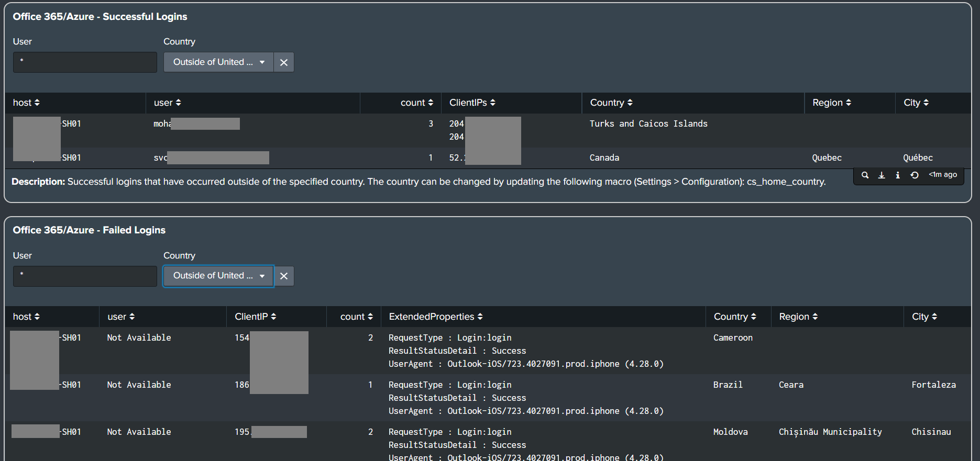Image resolution: width=980 pixels, height=461 pixels.
Task: Sort Successful Logins by City
Action: [x=916, y=103]
